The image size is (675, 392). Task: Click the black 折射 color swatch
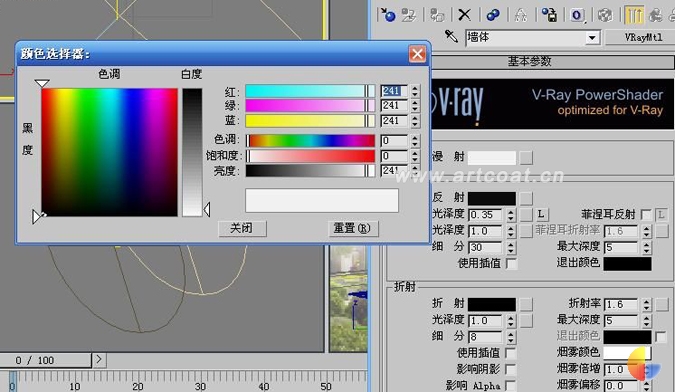pos(492,305)
